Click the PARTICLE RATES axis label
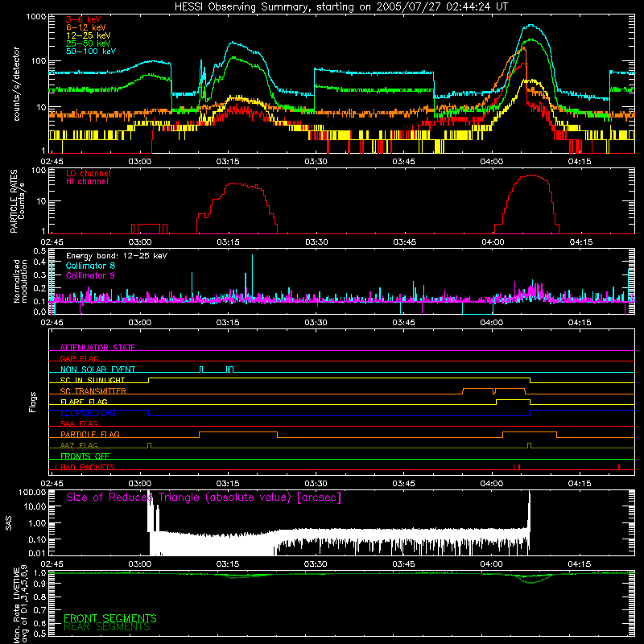The width and height of the screenshot is (644, 644). [x=17, y=201]
